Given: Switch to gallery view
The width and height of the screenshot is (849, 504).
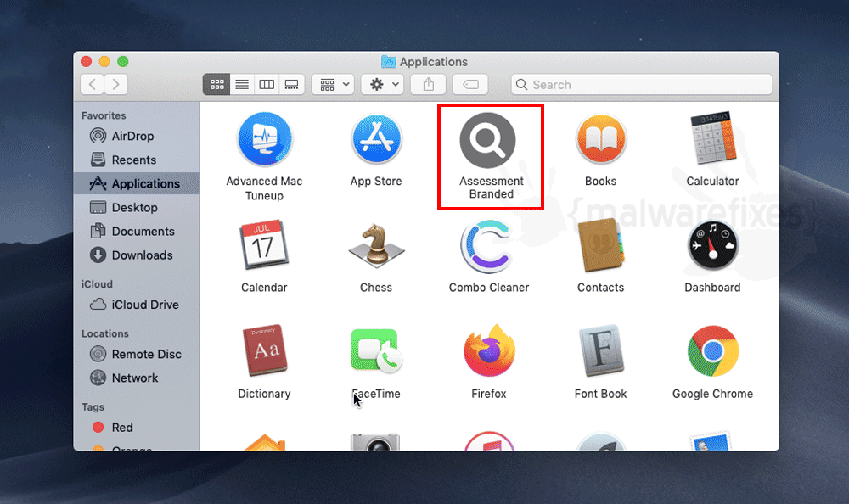Looking at the screenshot, I should point(292,85).
